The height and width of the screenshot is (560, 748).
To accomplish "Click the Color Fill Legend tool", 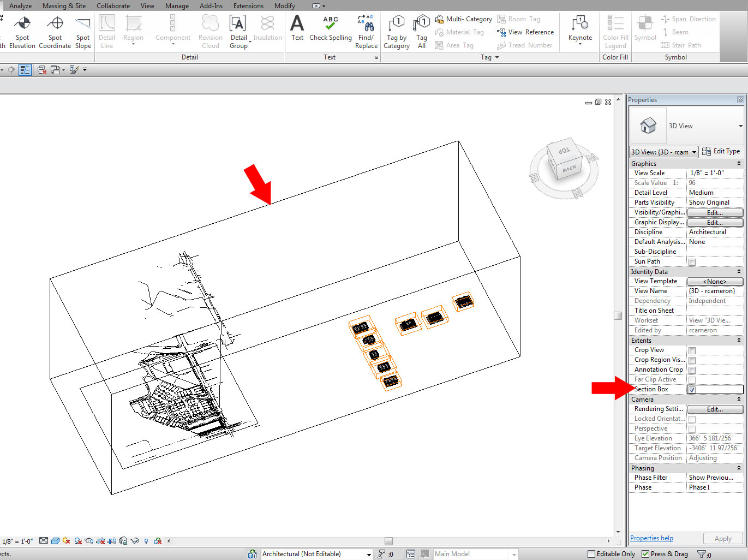I will 615,32.
